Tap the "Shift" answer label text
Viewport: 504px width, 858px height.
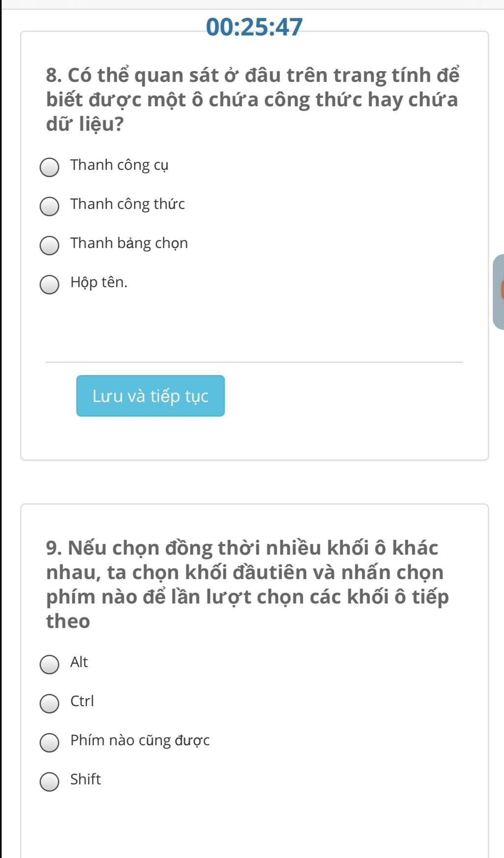click(85, 779)
